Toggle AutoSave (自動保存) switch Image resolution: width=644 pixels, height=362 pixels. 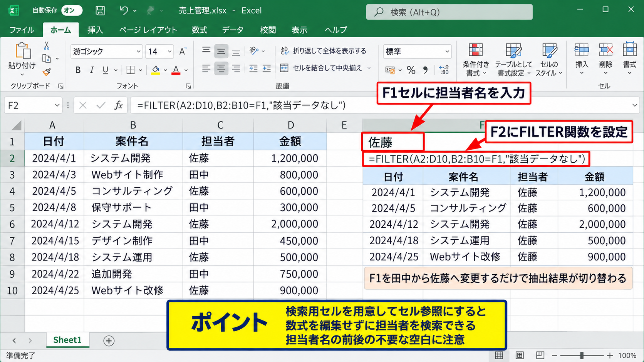(72, 10)
